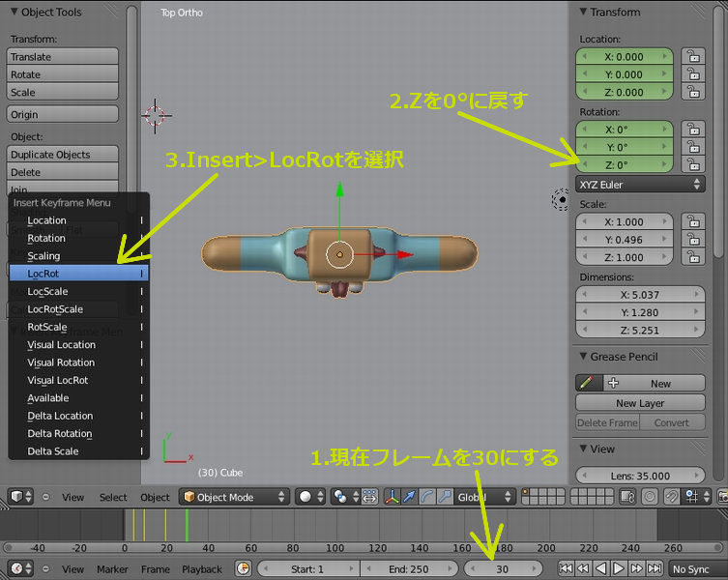The height and width of the screenshot is (580, 728).
Task: Choose Location in Insert Keyframe Menu
Action: (79, 220)
